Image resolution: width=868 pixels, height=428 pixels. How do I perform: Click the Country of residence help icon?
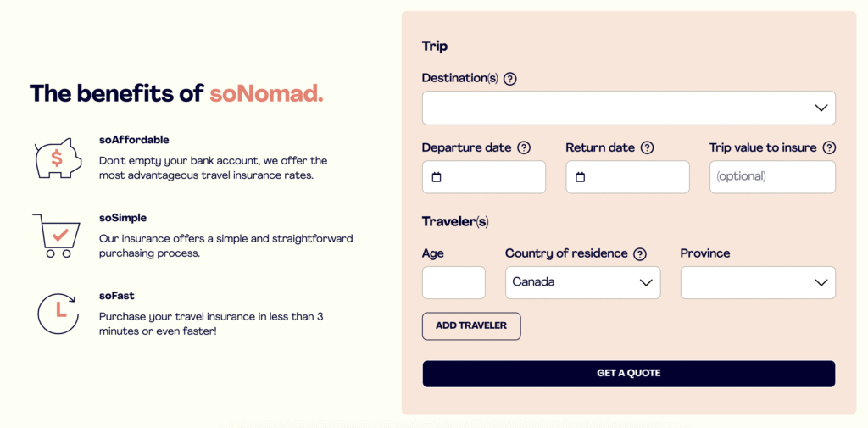640,253
